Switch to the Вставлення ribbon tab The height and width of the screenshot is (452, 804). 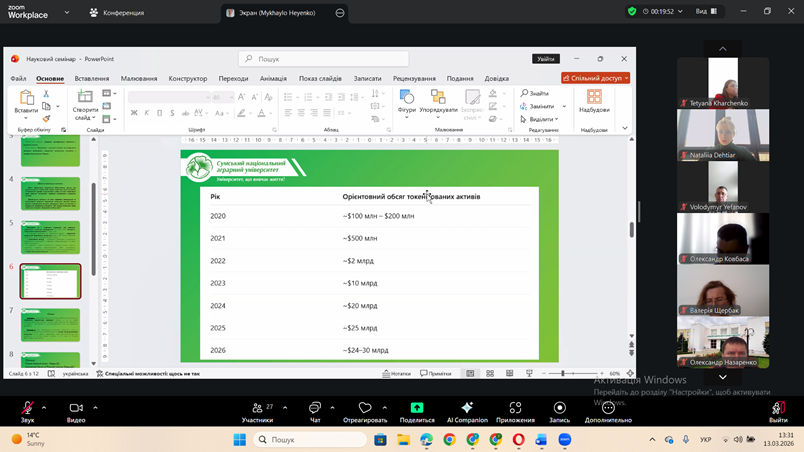[x=92, y=78]
